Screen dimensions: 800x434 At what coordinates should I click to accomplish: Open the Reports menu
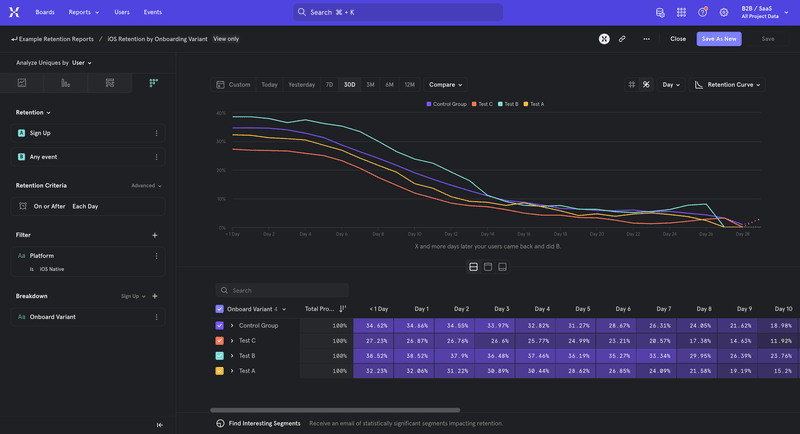click(83, 12)
